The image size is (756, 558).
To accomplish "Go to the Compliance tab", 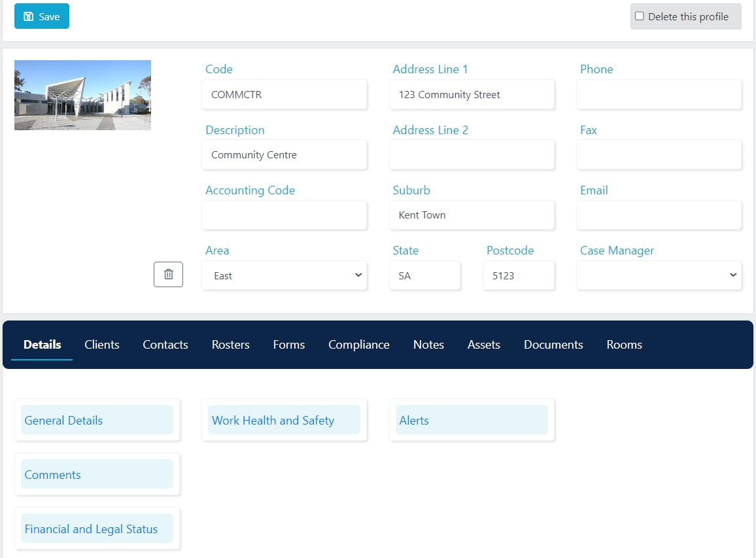I will tap(359, 345).
